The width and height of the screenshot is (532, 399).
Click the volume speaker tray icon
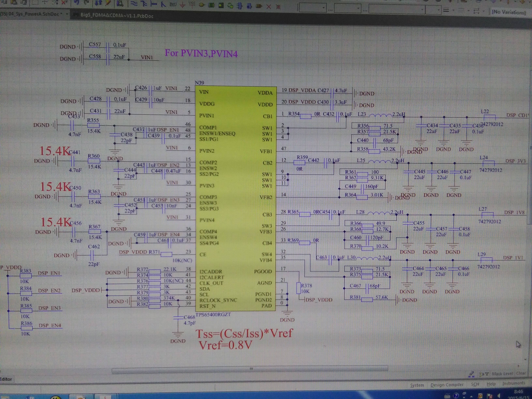[x=499, y=396]
